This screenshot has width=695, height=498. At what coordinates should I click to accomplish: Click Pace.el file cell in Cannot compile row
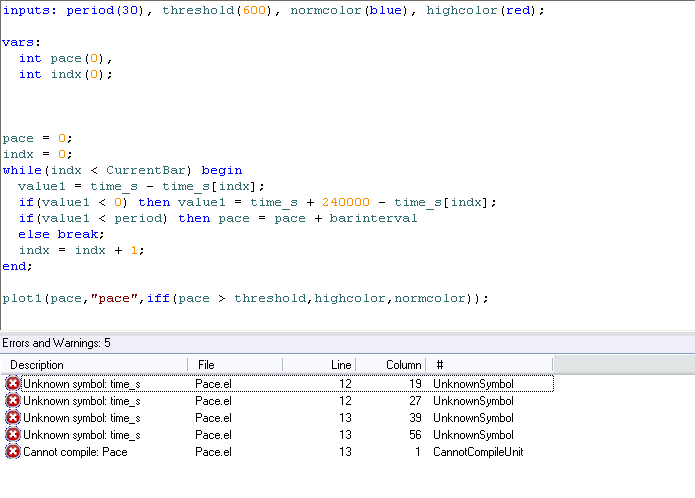point(213,452)
